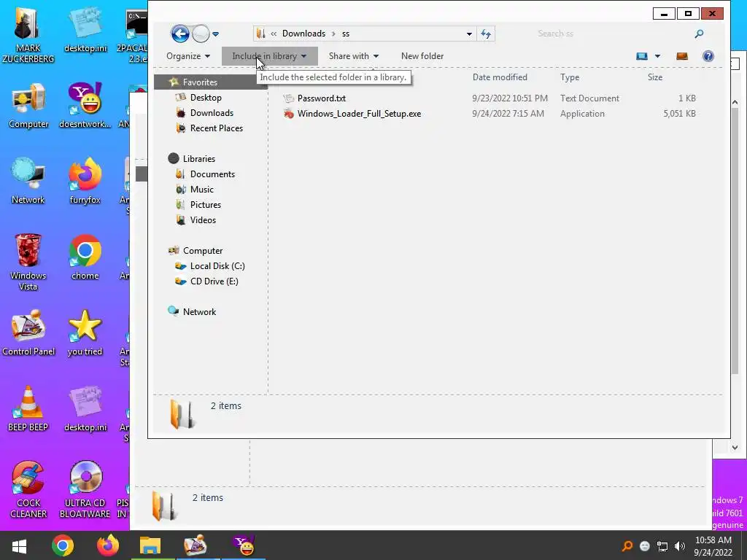Change your view icon in toolbar
Image resolution: width=747 pixels, height=560 pixels.
click(642, 56)
